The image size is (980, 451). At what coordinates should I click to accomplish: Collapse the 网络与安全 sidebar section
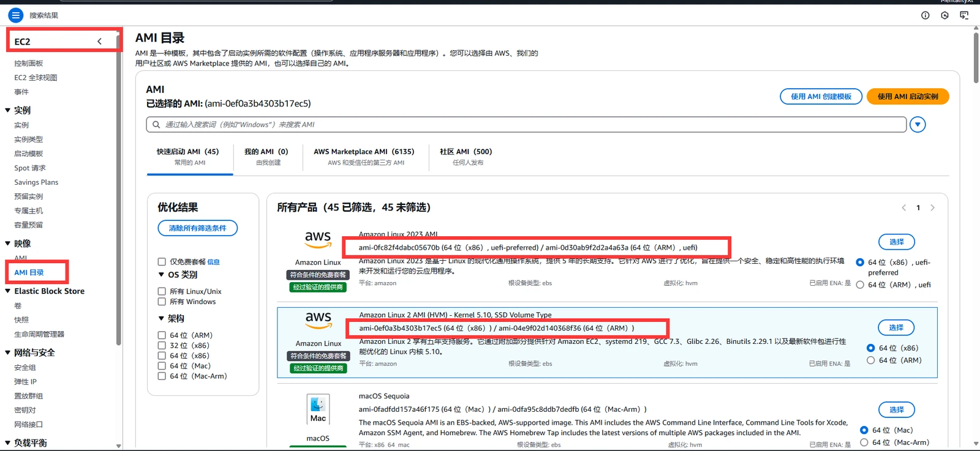[8, 352]
